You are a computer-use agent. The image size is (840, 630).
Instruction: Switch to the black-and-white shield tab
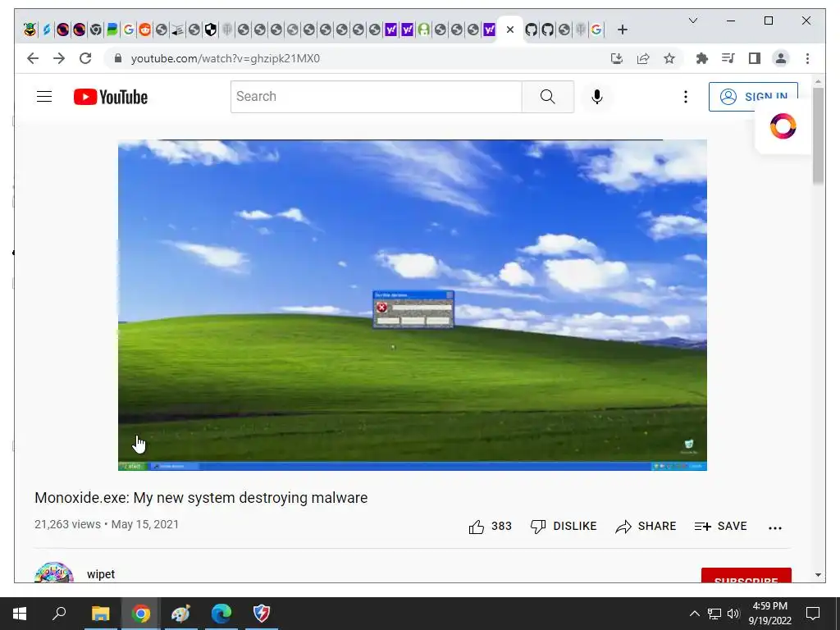[211, 30]
